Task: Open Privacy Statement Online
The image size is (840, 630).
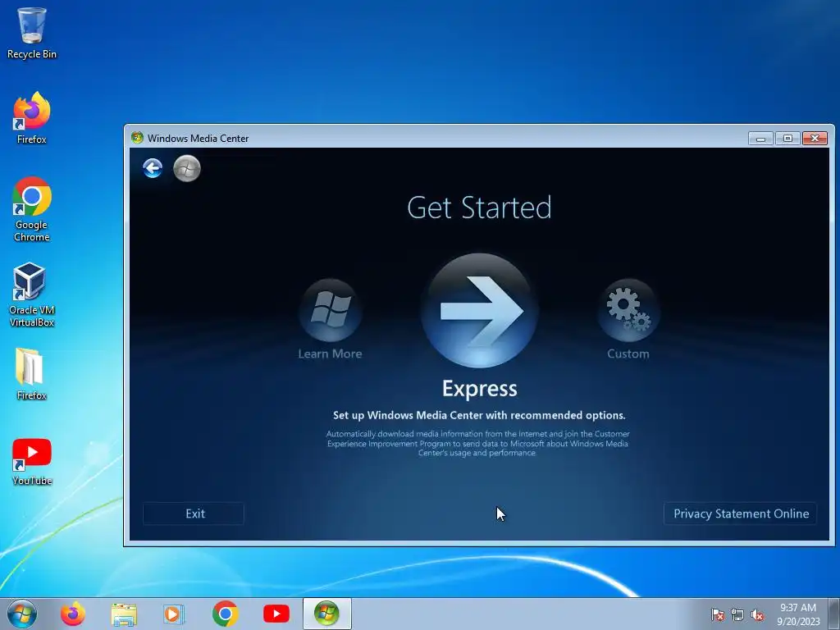Action: [x=741, y=514]
